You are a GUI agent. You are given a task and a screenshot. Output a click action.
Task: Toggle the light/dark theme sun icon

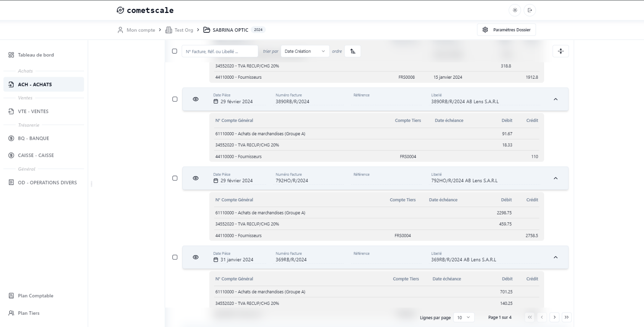[x=515, y=10]
